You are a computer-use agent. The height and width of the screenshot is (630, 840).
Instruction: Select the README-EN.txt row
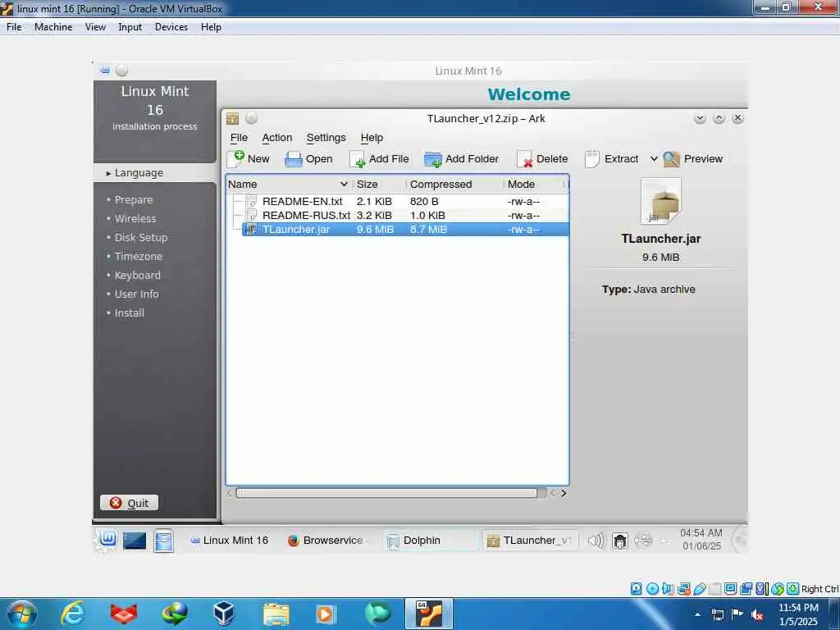click(397, 202)
